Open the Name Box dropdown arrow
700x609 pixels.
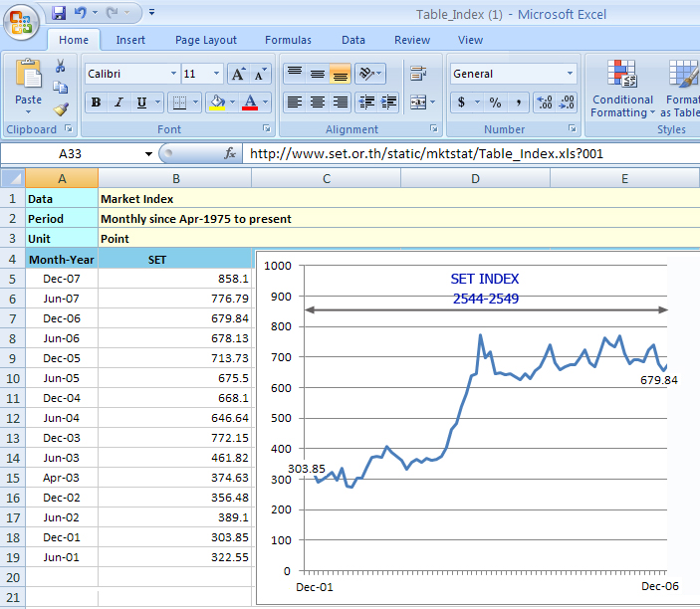[148, 154]
